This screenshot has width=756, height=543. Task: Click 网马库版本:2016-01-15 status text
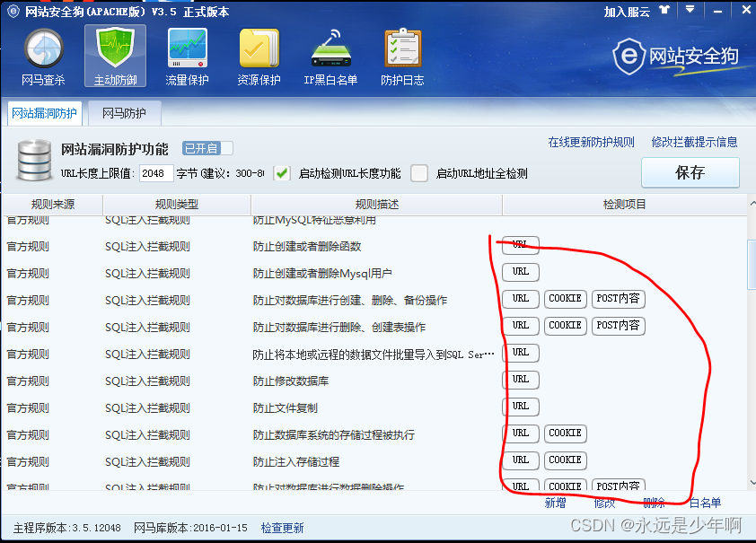(x=190, y=528)
